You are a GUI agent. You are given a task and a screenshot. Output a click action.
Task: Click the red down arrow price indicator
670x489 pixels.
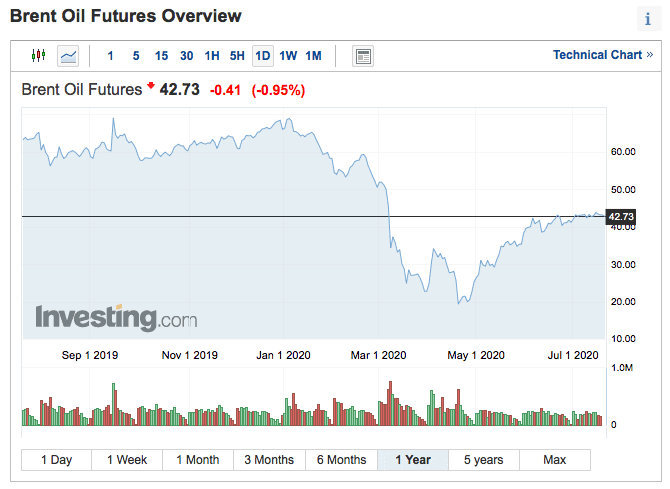[x=151, y=87]
